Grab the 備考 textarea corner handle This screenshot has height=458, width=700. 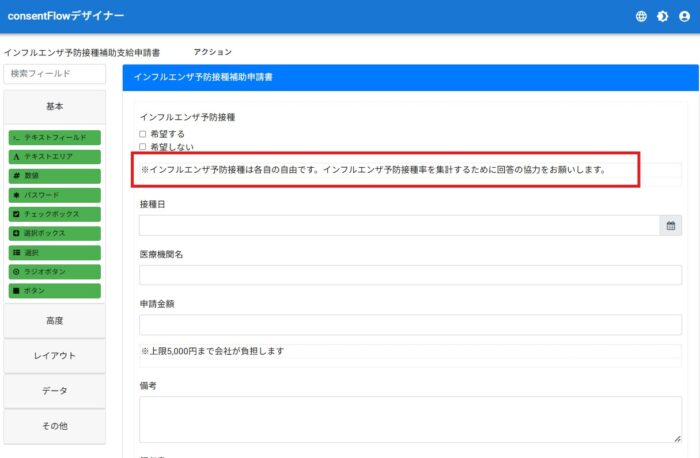677,439
